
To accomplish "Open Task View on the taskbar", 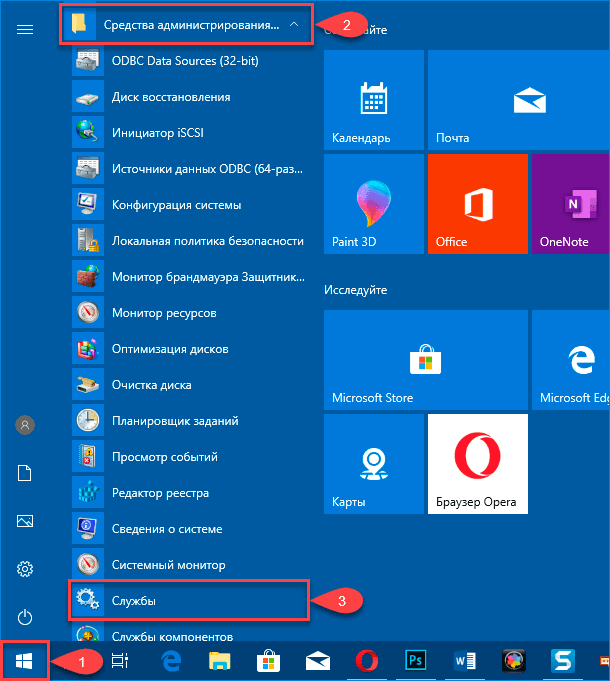I will [120, 661].
